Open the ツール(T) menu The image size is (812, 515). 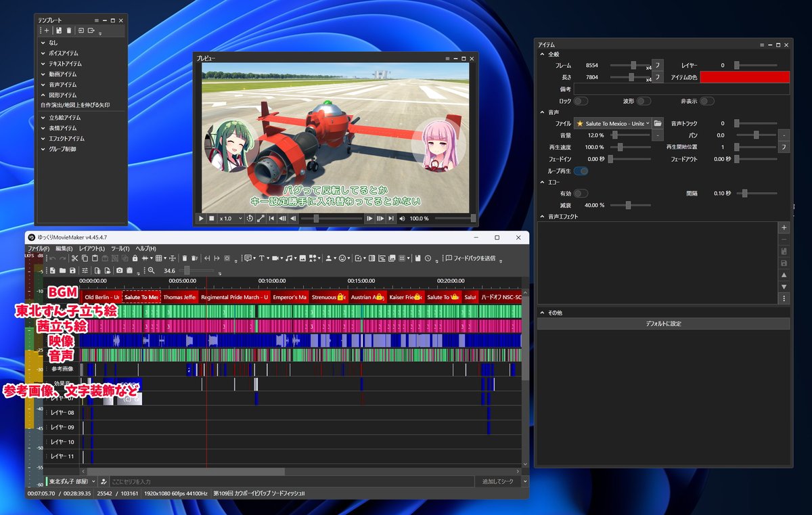(x=120, y=248)
